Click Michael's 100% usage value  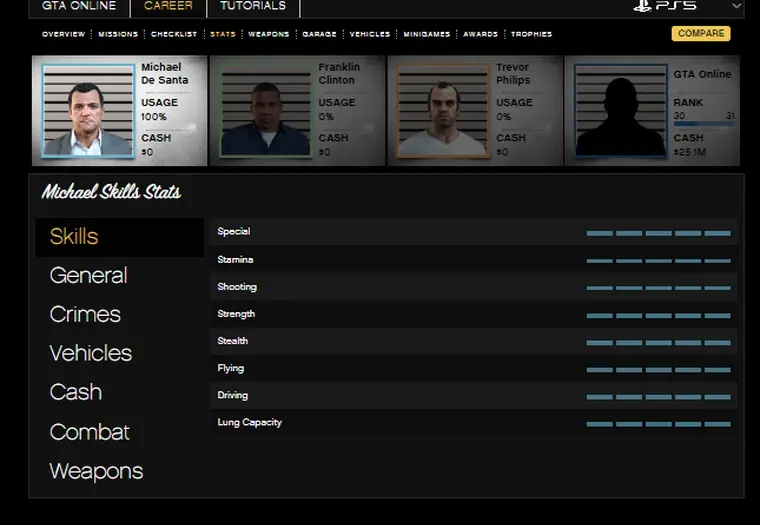click(154, 117)
